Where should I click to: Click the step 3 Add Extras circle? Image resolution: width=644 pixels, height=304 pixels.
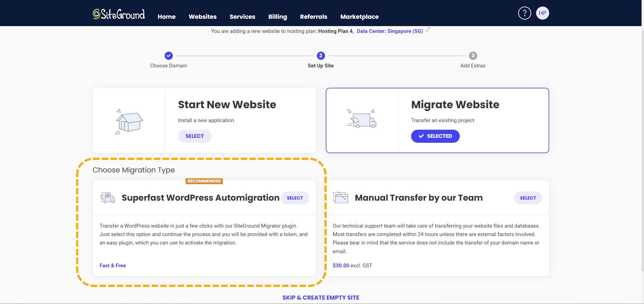tap(473, 56)
